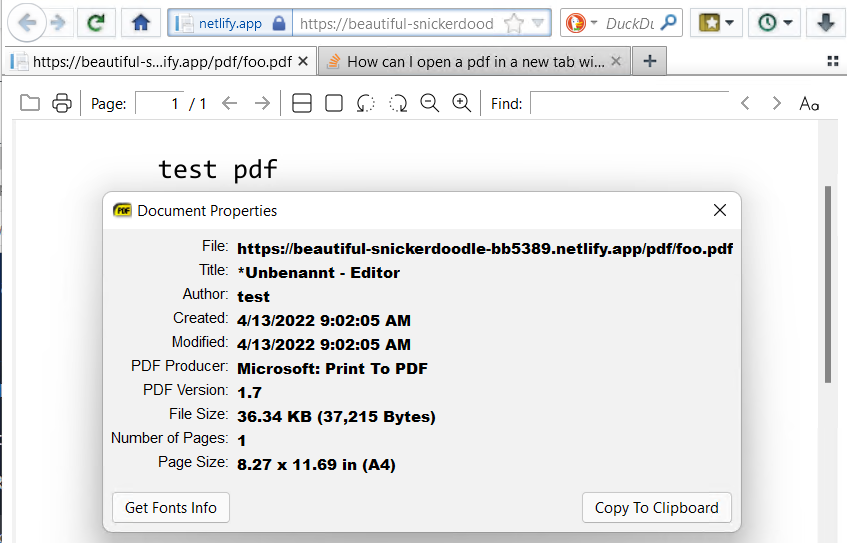
Task: Print the PDF with the printer icon
Action: coord(62,103)
